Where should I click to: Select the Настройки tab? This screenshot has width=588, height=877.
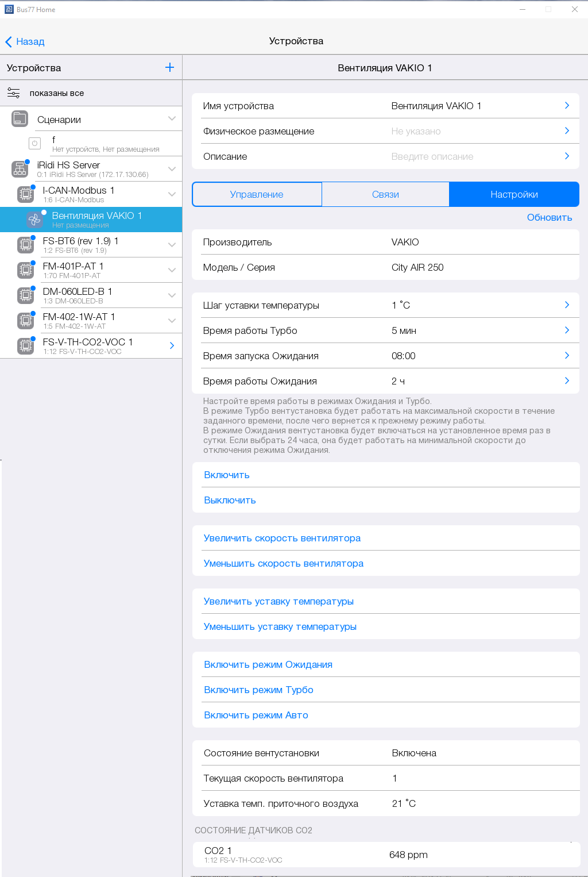[514, 194]
